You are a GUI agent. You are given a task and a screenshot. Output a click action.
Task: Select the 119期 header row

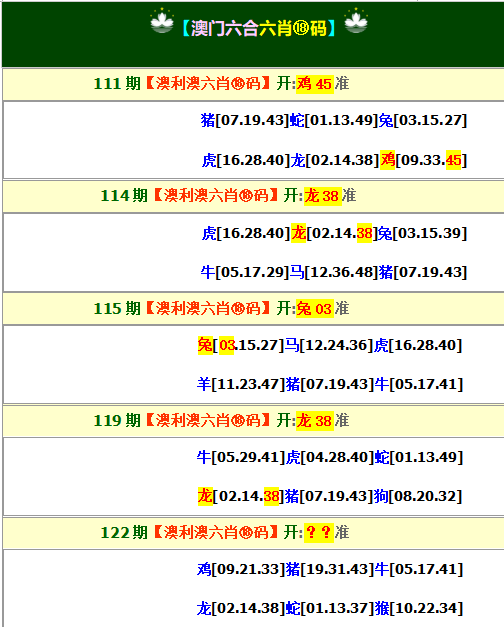pos(253,421)
